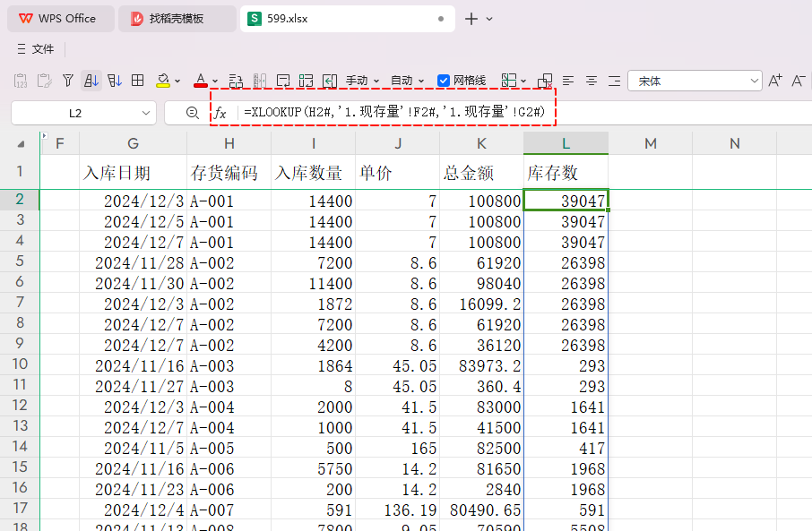Click the 存货编码 header cell
The image size is (812, 531).
point(229,172)
